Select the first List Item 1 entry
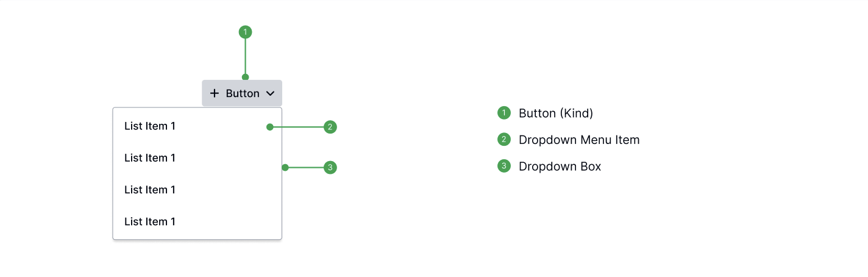The width and height of the screenshot is (868, 277). point(197,126)
